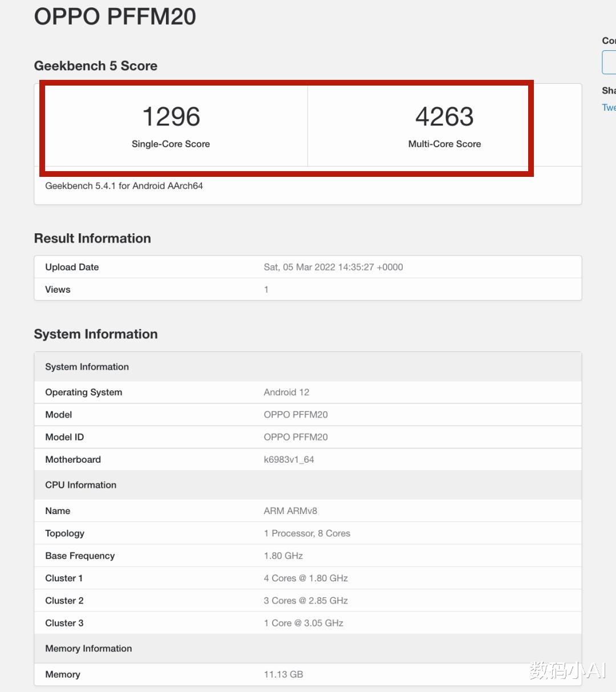Image resolution: width=616 pixels, height=692 pixels.
Task: Select the Android 12 value
Action: point(286,392)
